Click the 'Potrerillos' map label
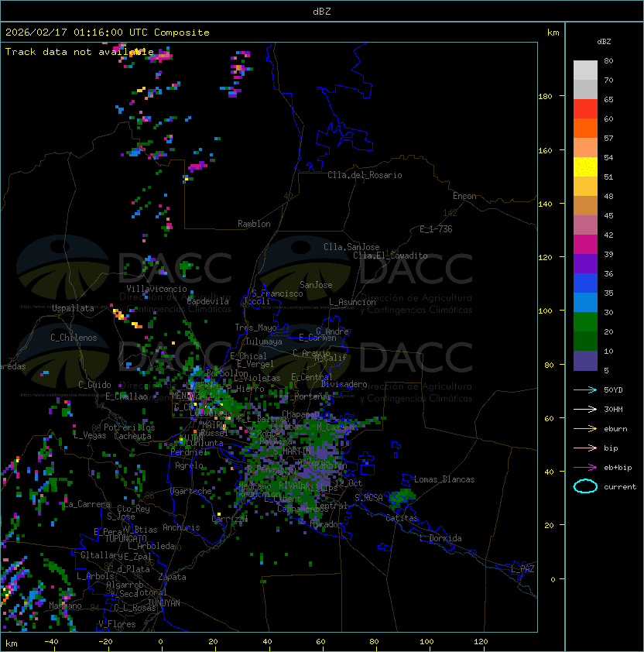The width and height of the screenshot is (644, 652). tap(129, 427)
